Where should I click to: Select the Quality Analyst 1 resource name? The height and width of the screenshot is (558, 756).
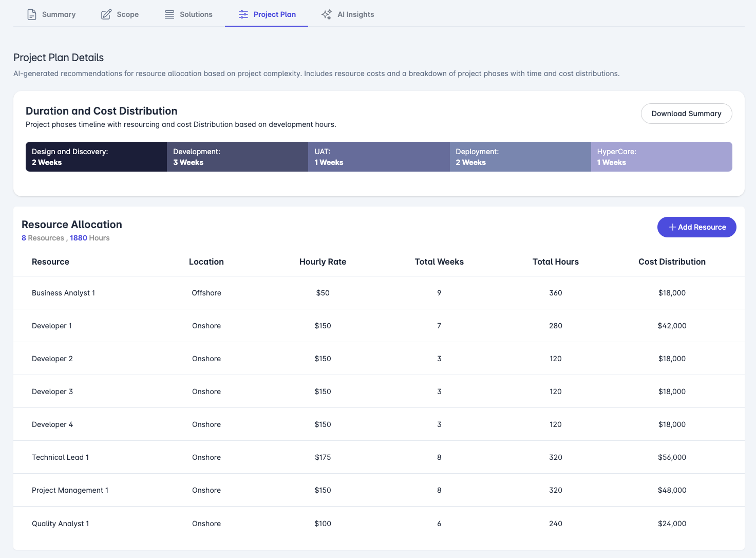(x=60, y=524)
